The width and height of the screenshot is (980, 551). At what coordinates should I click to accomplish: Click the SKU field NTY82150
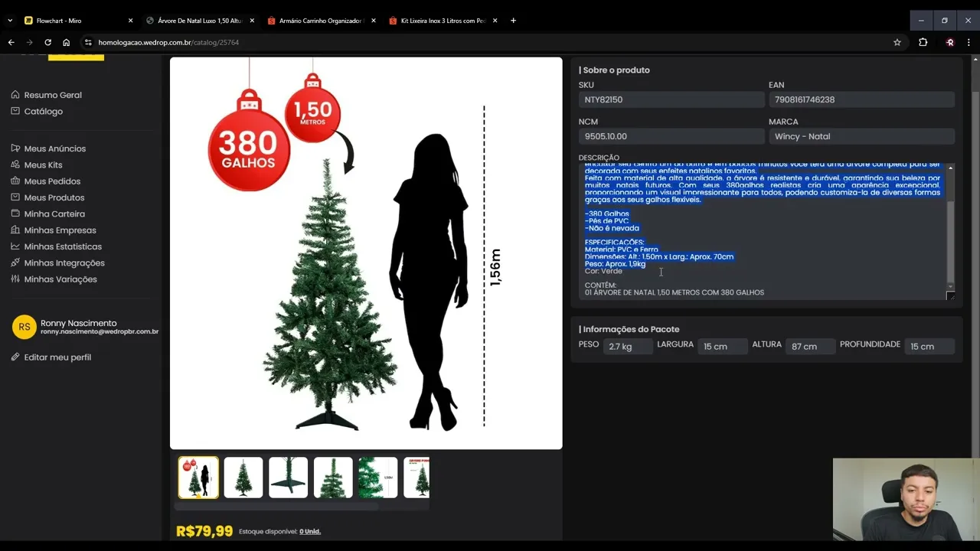click(671, 99)
